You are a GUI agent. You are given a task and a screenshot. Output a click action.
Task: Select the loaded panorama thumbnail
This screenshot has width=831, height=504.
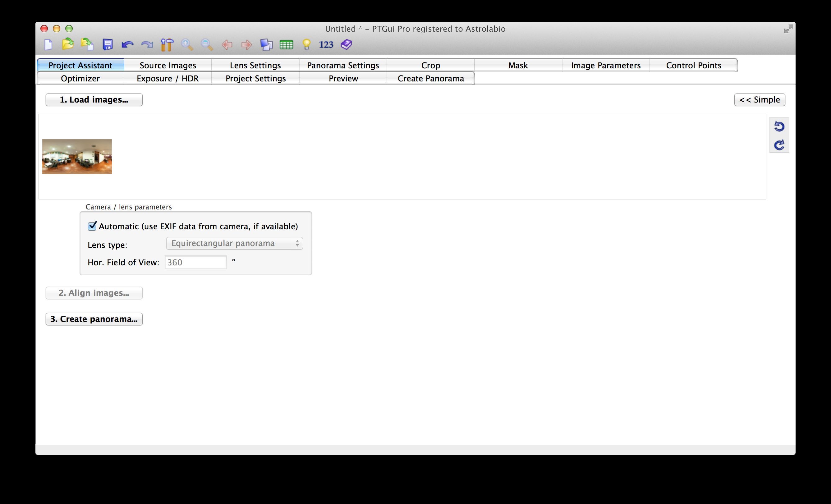(x=77, y=156)
